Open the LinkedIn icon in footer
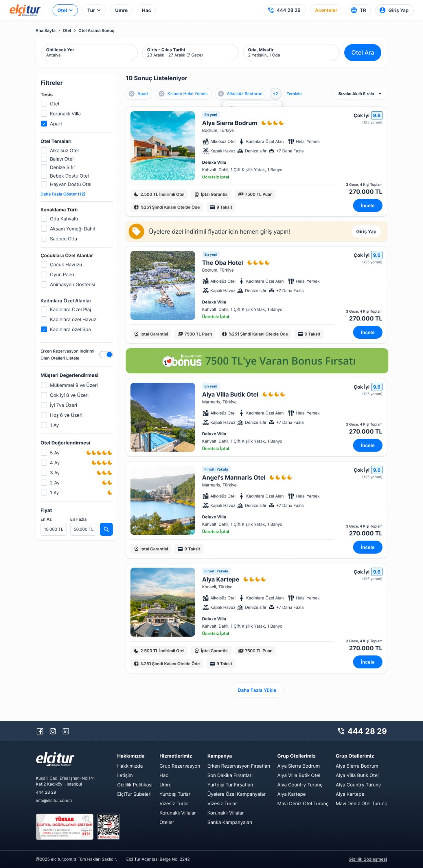 click(66, 731)
